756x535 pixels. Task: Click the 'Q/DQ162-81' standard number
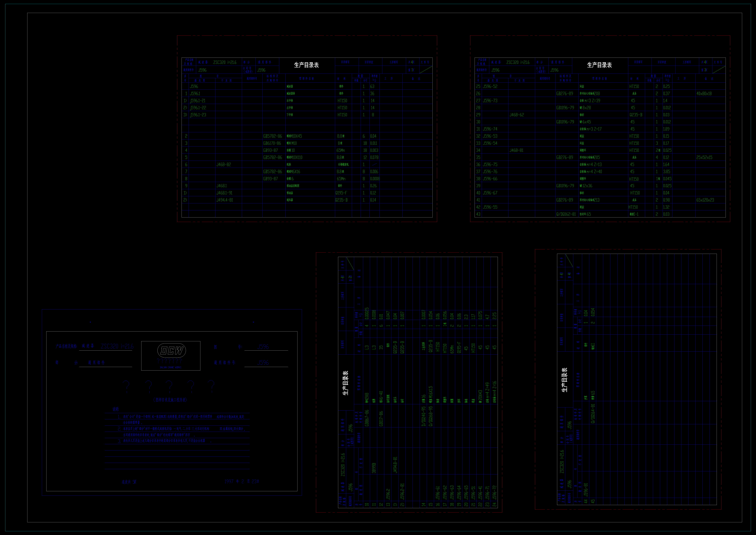tap(566, 214)
